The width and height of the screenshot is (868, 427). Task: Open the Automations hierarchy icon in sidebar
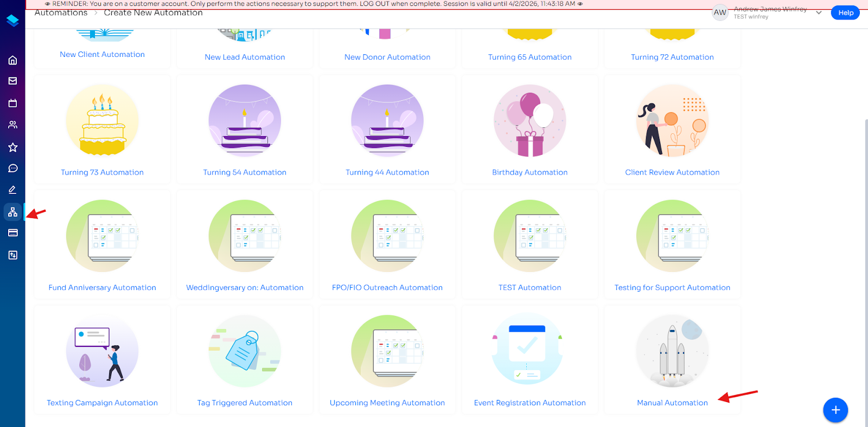tap(12, 212)
